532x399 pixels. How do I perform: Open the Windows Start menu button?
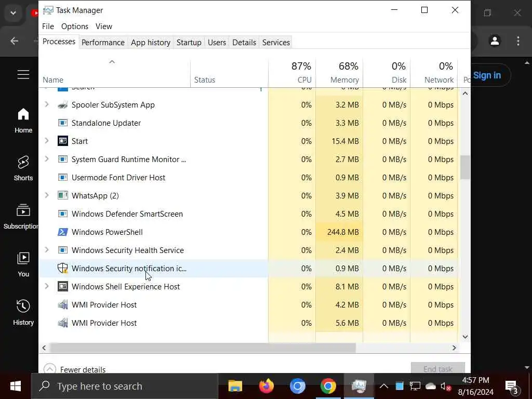pyautogui.click(x=16, y=386)
